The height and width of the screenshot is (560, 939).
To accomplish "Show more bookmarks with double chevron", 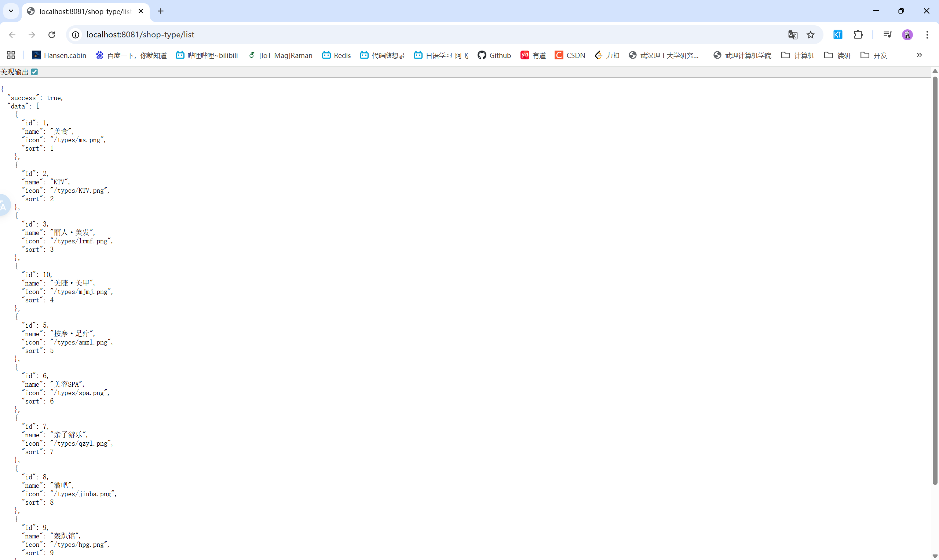I will (919, 55).
